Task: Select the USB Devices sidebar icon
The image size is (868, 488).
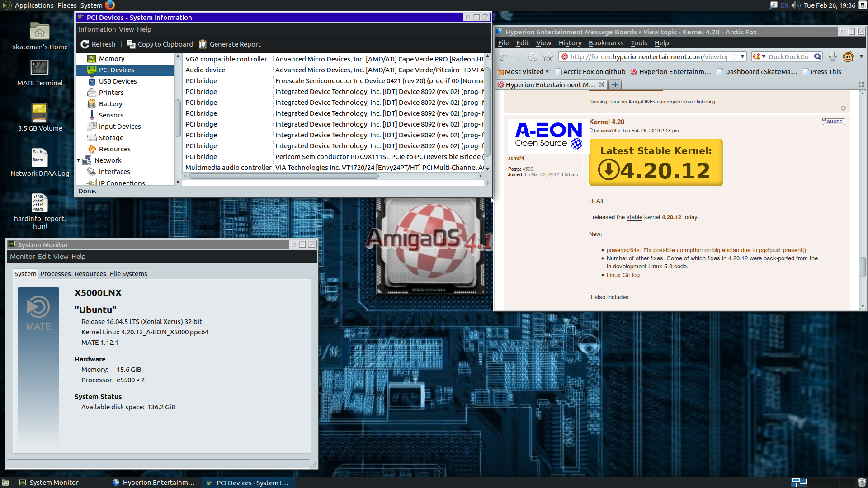Action: tap(92, 81)
